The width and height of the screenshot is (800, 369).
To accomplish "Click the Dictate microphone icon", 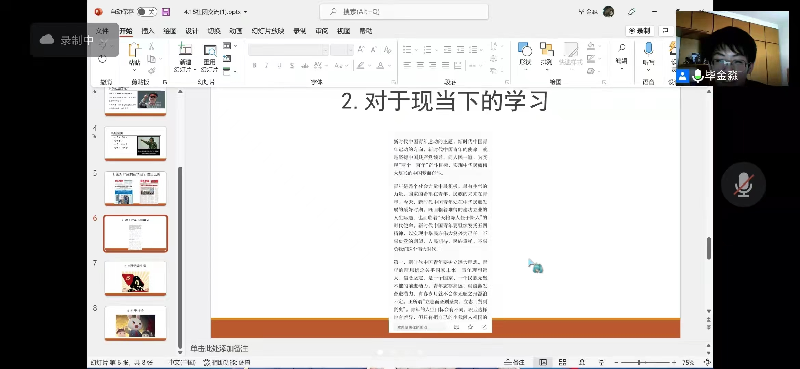I will pos(648,49).
